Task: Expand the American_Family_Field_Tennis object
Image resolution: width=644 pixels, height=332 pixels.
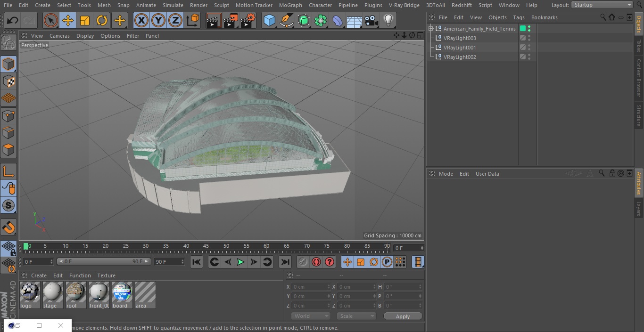Action: click(x=430, y=29)
